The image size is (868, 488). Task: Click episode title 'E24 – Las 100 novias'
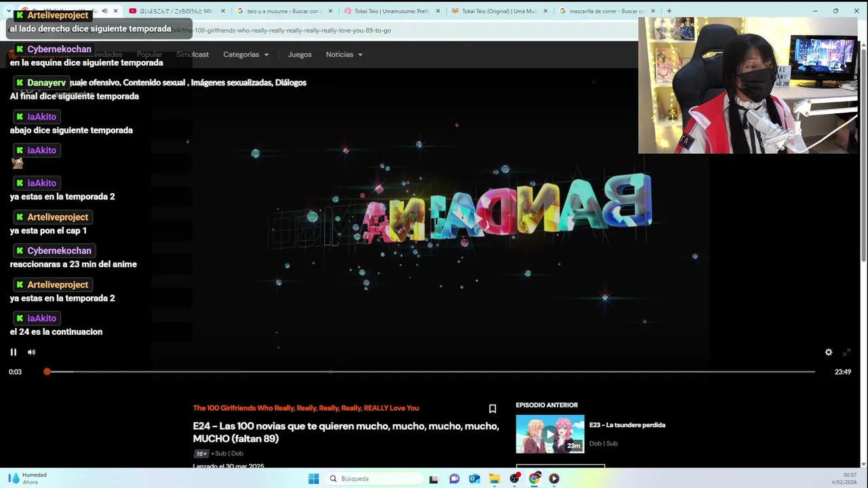coord(346,432)
